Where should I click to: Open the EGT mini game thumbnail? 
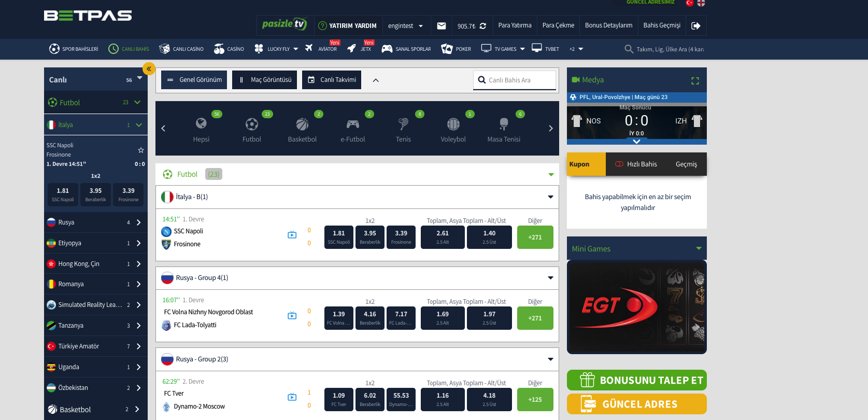[637, 307]
